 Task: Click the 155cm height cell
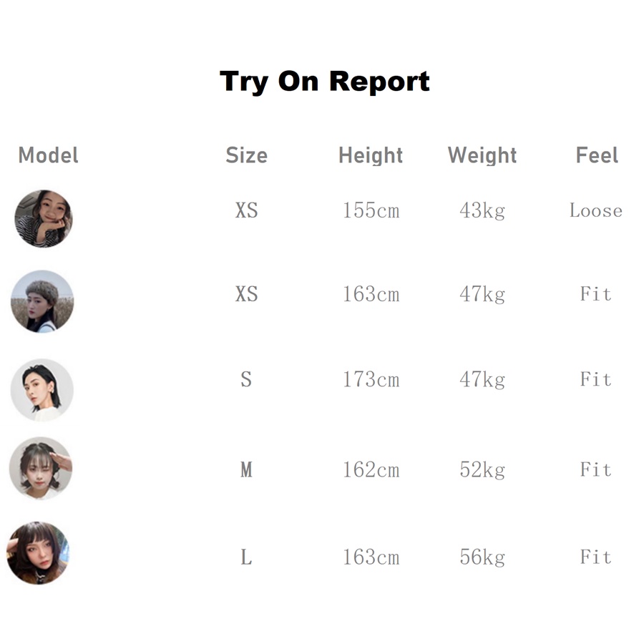pyautogui.click(x=371, y=211)
